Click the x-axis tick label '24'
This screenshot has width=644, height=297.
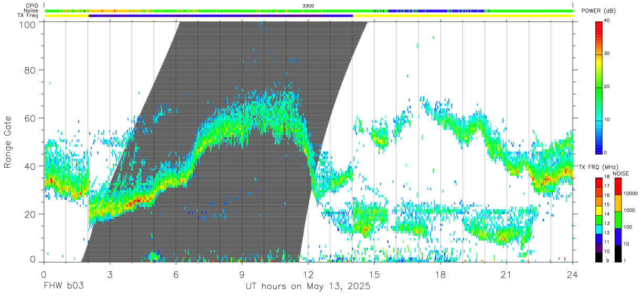coord(573,273)
